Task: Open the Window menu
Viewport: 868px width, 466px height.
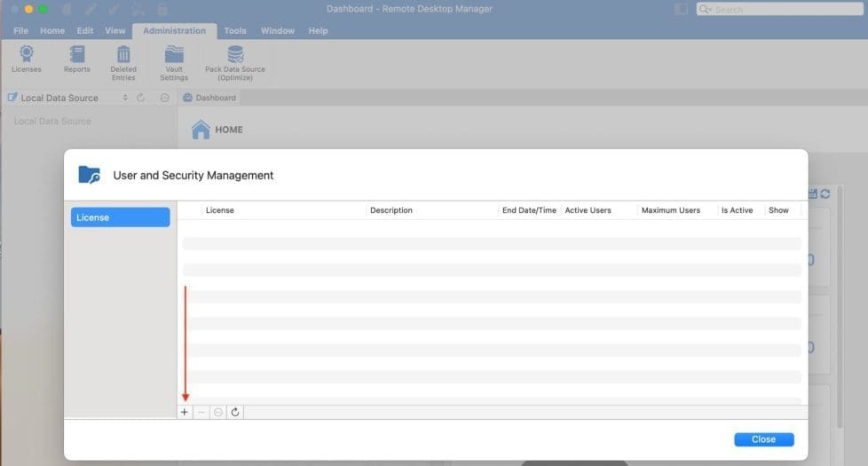Action: tap(278, 31)
